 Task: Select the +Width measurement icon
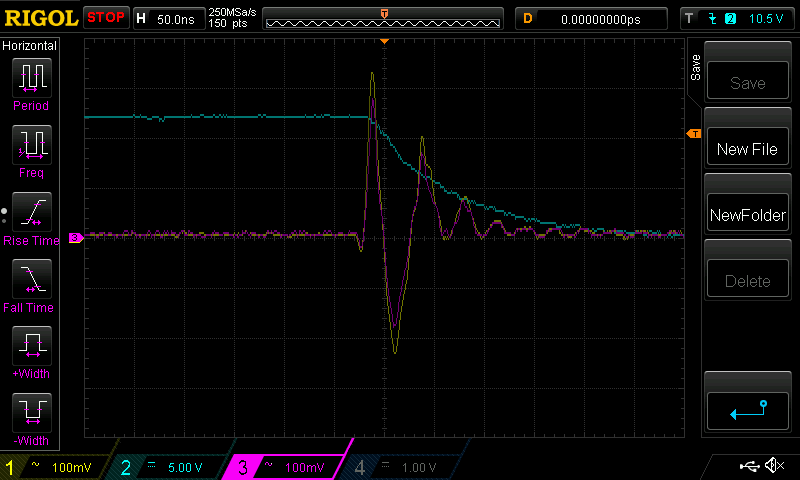[32, 346]
